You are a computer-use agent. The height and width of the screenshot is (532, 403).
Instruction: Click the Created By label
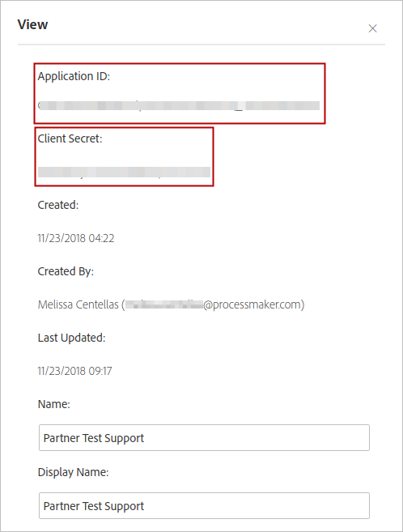coord(66,271)
